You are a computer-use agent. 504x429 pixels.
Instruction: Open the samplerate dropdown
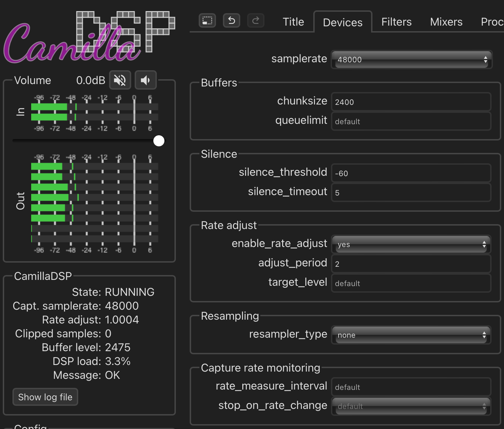[x=412, y=60]
